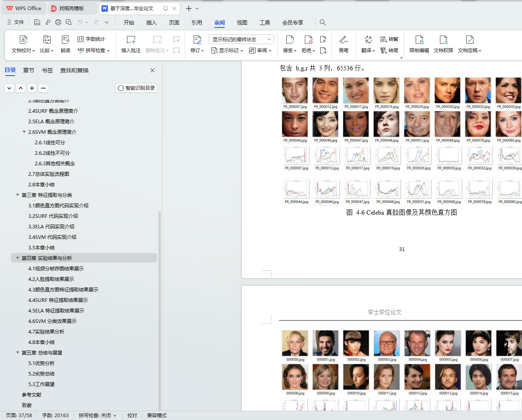Open 字数统计 word count
The height and width of the screenshot is (420, 522).
[91, 39]
